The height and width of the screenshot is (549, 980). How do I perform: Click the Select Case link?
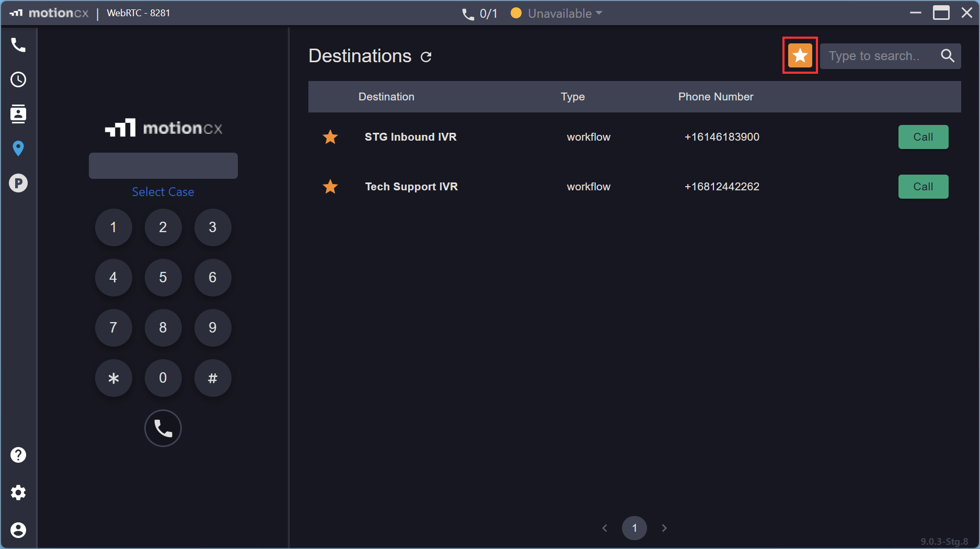163,192
